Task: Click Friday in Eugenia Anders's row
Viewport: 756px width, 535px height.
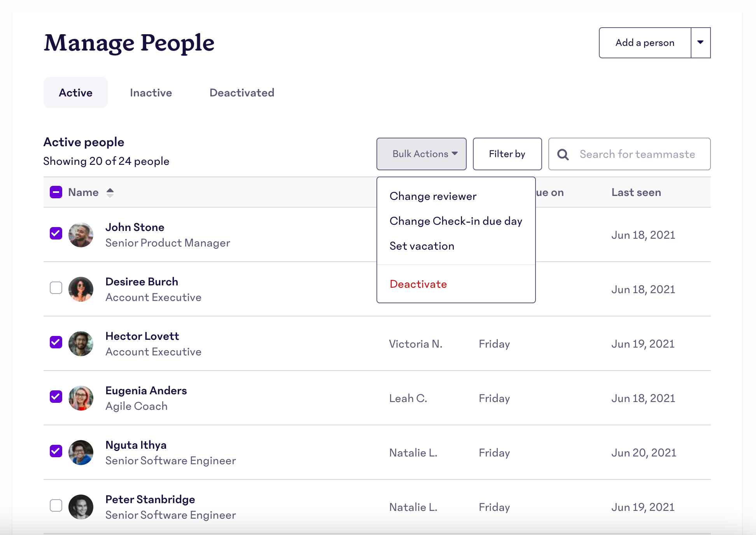Action: pos(494,399)
